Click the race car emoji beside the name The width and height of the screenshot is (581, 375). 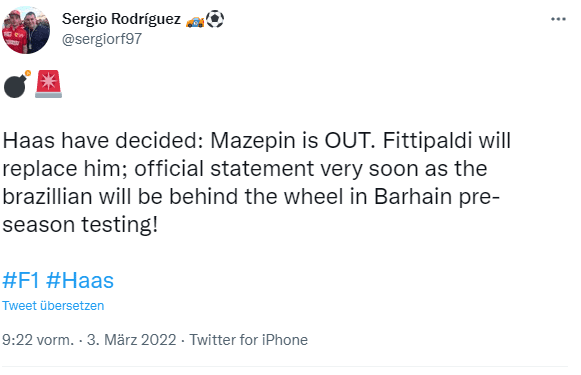(195, 20)
